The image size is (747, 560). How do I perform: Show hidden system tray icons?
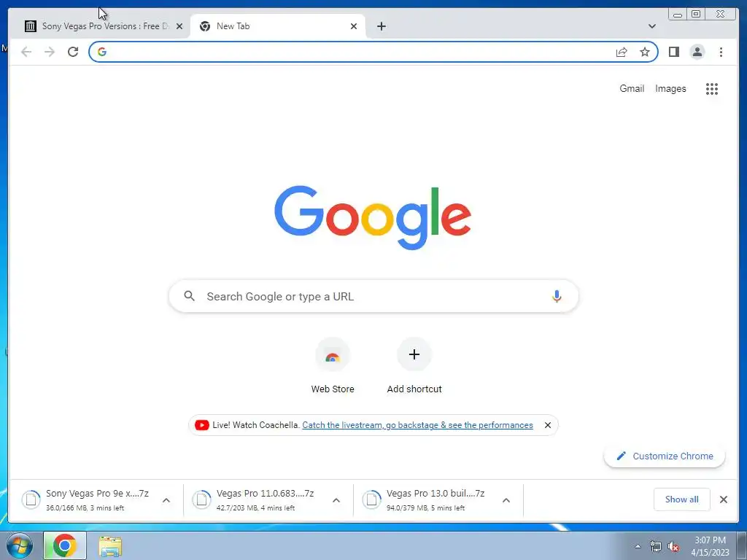pos(638,547)
